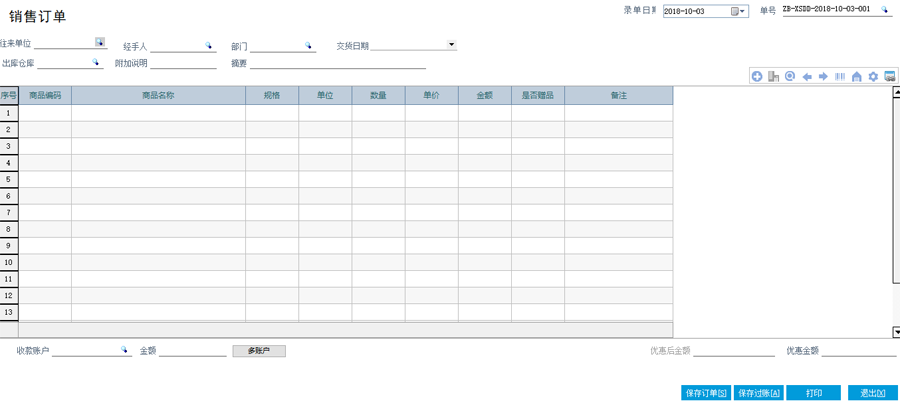Click the plus add-item toolbar icon
Screen dimensions: 900x401
click(757, 76)
